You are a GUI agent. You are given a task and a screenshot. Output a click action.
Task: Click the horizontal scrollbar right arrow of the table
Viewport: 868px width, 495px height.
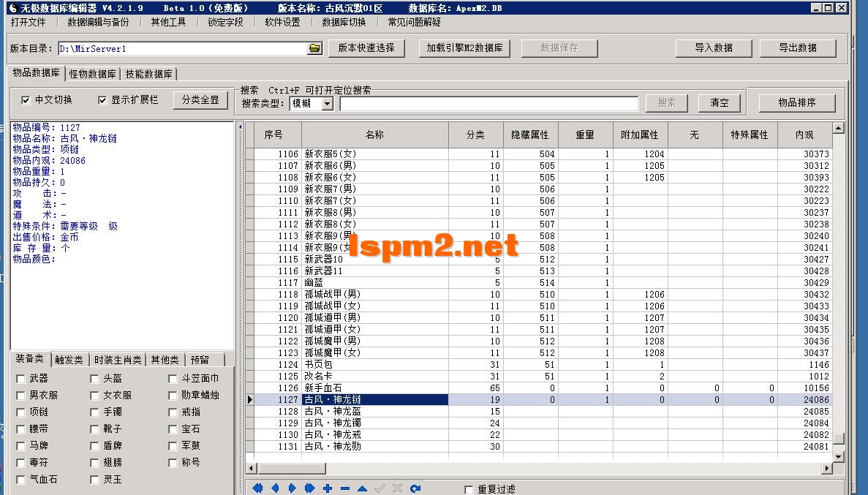(x=827, y=469)
